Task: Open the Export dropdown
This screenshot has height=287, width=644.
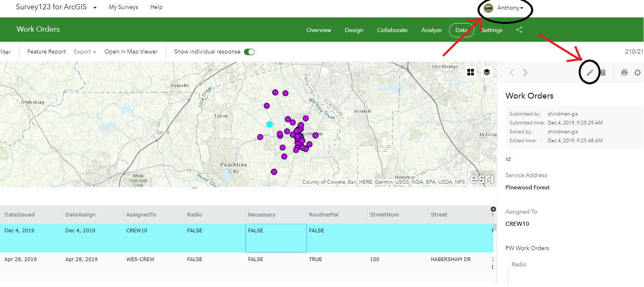Action: (x=85, y=51)
